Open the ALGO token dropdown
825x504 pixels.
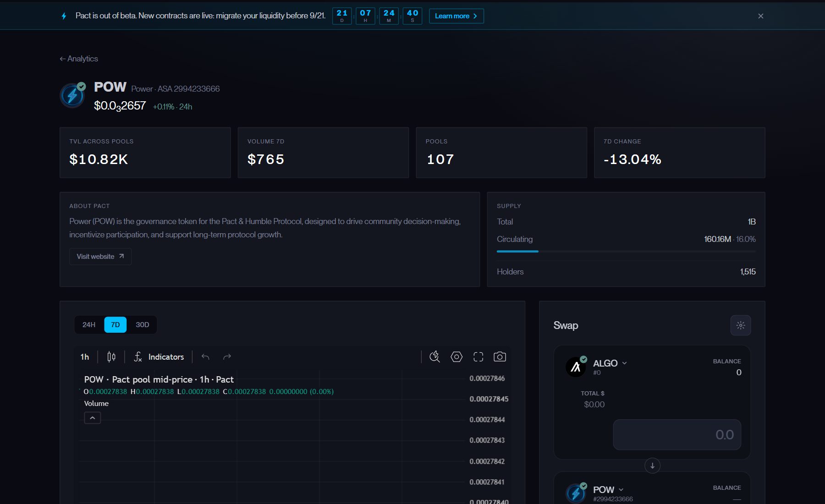[610, 363]
